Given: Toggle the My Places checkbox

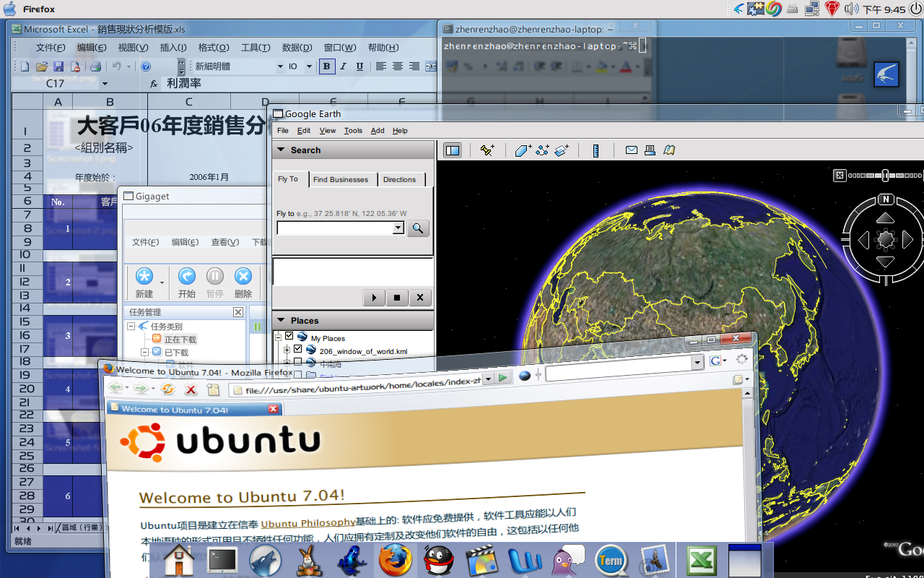Looking at the screenshot, I should click(x=289, y=336).
